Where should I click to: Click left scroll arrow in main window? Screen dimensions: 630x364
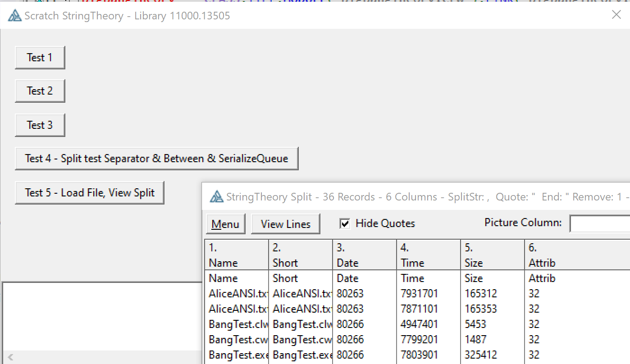click(x=11, y=357)
